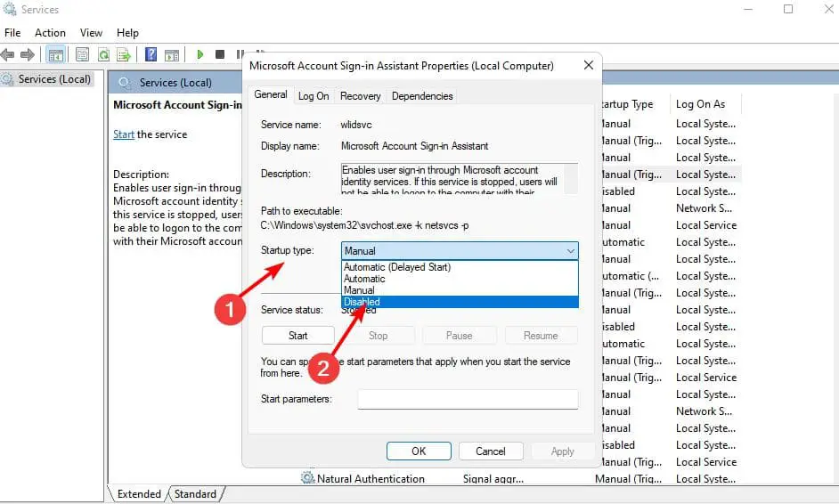This screenshot has width=839, height=504.
Task: Click the Description box scrollbar
Action: pyautogui.click(x=572, y=179)
